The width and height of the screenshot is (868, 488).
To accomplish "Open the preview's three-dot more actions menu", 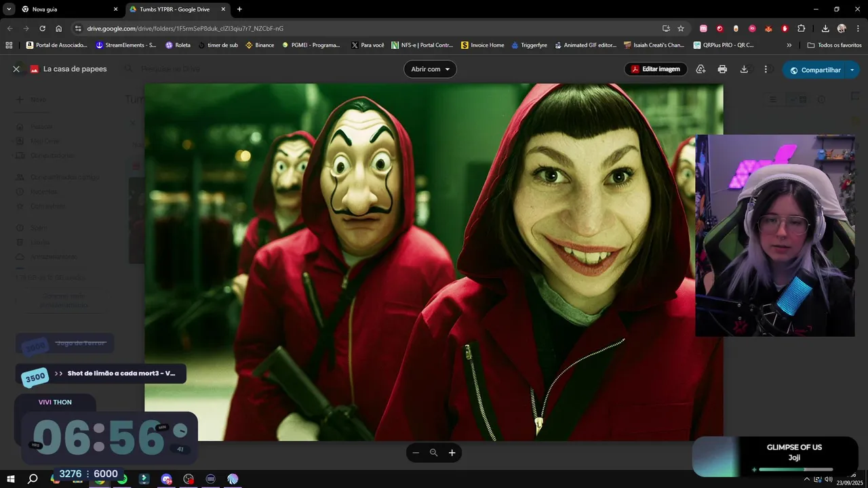I will pos(766,69).
